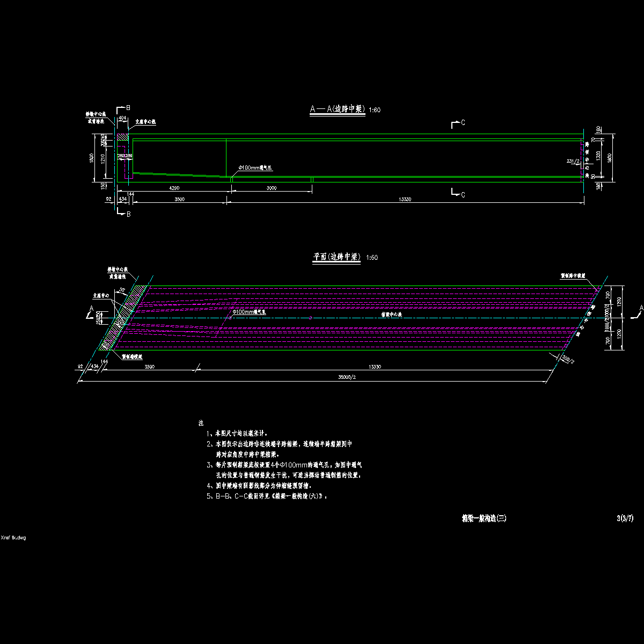Screen dimensions: 644x644
Task: Click the "平面(边跨中梁)" plan view title
Action: (337, 257)
